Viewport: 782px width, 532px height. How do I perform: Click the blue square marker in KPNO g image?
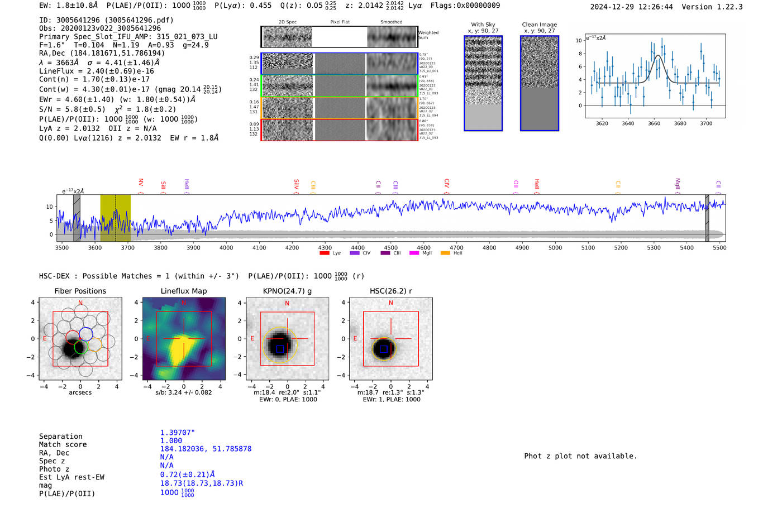(x=280, y=349)
